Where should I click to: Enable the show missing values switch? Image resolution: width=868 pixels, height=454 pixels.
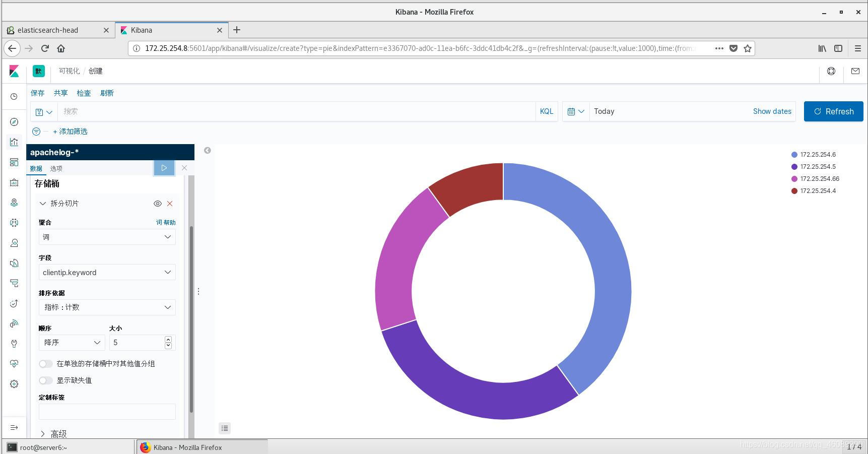click(x=46, y=380)
